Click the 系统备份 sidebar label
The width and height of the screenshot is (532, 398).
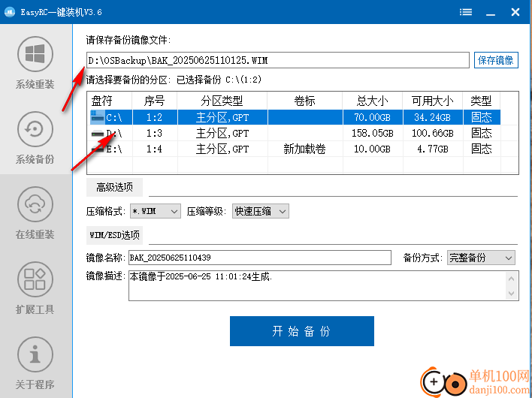(x=35, y=159)
